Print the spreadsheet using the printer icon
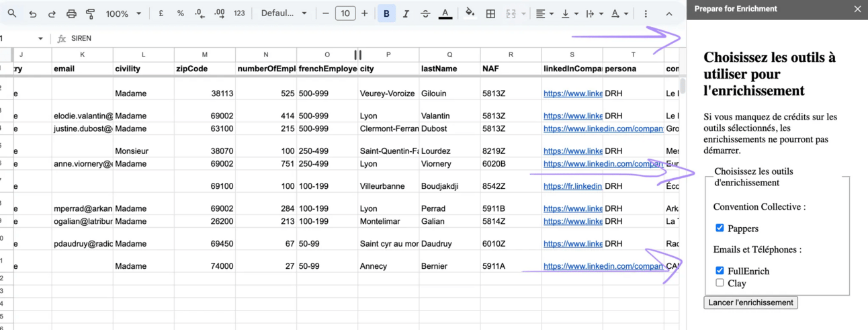This screenshot has height=330, width=868. [71, 13]
